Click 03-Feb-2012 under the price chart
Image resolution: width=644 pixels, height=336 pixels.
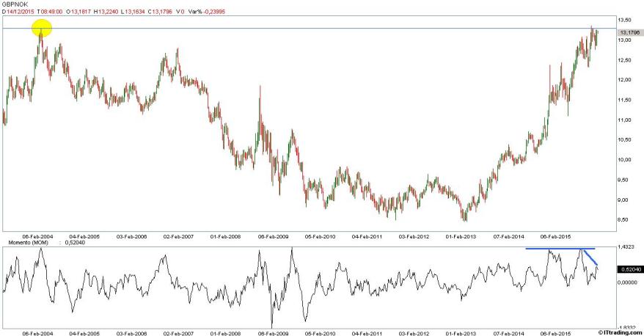(x=414, y=237)
